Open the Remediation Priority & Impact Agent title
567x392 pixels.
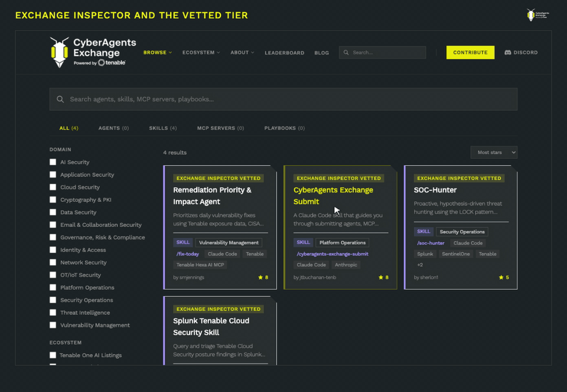[x=212, y=196]
